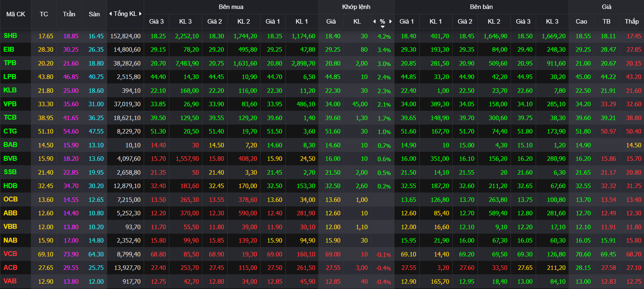Select the BAB stock symbol
The width and height of the screenshot is (644, 289).
tap(11, 145)
